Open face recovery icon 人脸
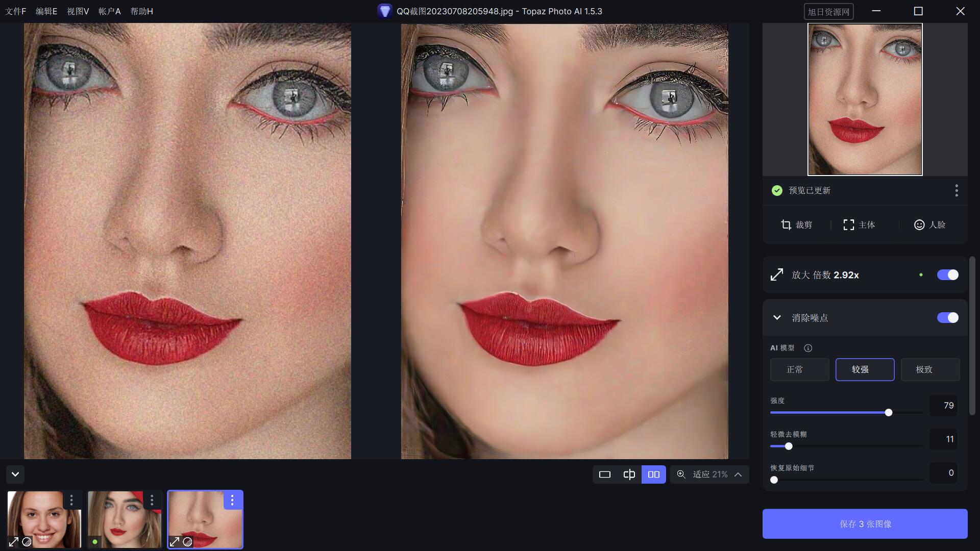The width and height of the screenshot is (980, 551). (919, 225)
